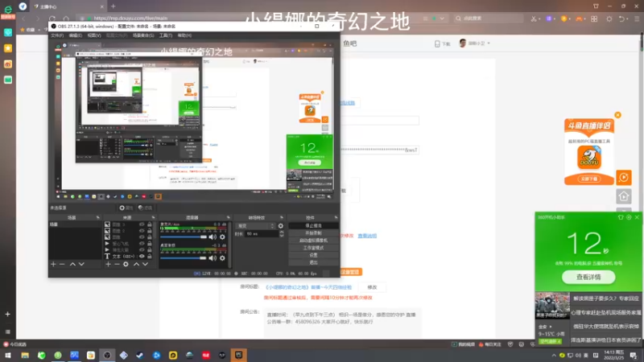Click 退出 button in OBS controls
Image resolution: width=644 pixels, height=362 pixels.
tap(313, 263)
